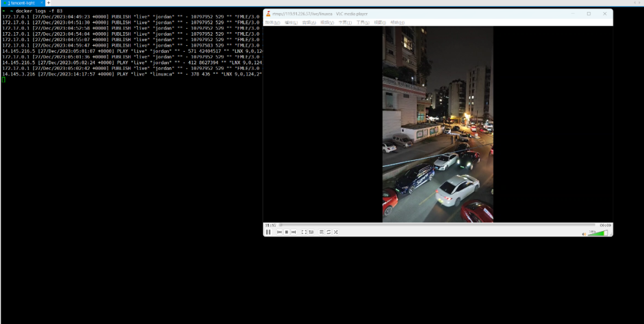Image resolution: width=644 pixels, height=324 pixels.
Task: Open the Media (媒体) menu in VLC
Action: [x=273, y=23]
